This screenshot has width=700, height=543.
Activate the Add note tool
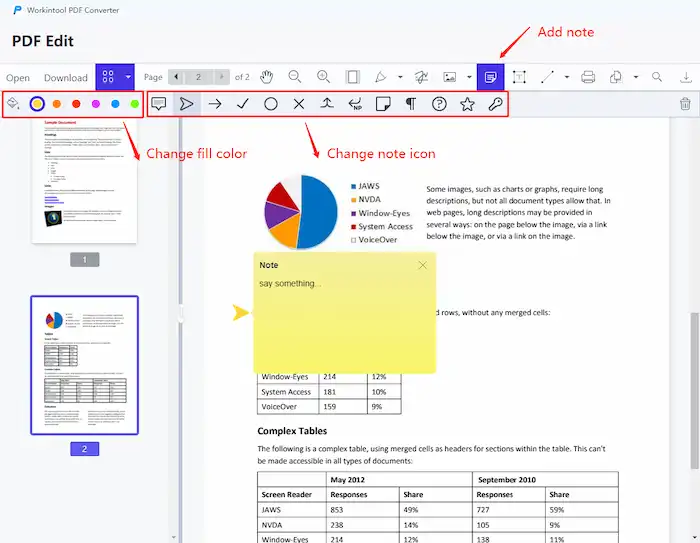490,77
